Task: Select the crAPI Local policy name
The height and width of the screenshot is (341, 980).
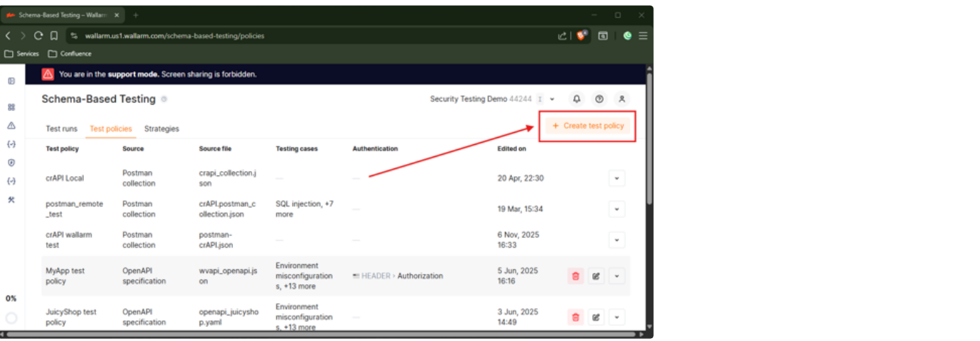Action: [65, 178]
